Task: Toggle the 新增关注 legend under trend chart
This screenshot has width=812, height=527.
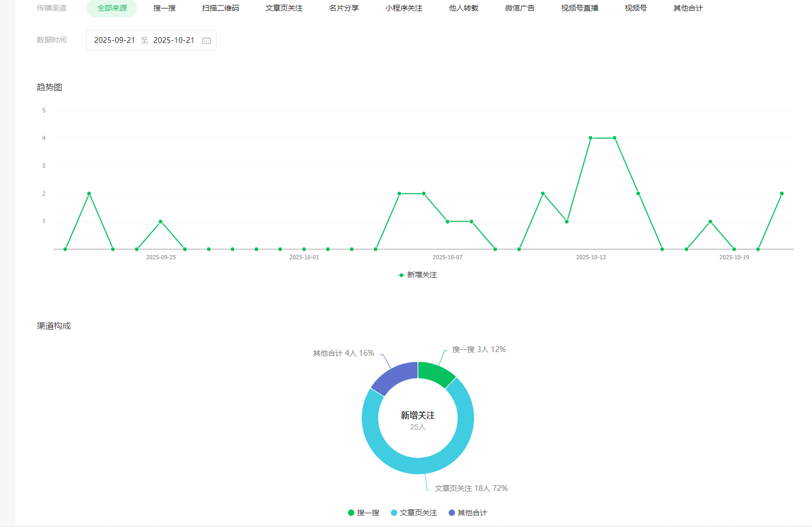Action: pyautogui.click(x=417, y=275)
